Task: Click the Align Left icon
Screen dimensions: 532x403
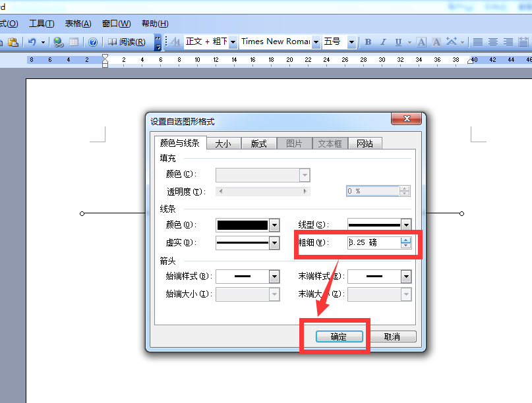Action: pos(478,41)
